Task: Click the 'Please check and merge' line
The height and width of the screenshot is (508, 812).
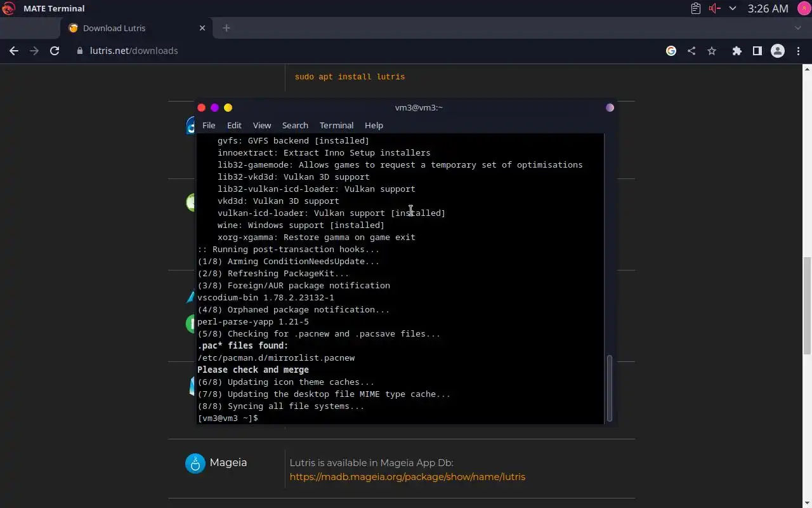Action: coord(253,370)
